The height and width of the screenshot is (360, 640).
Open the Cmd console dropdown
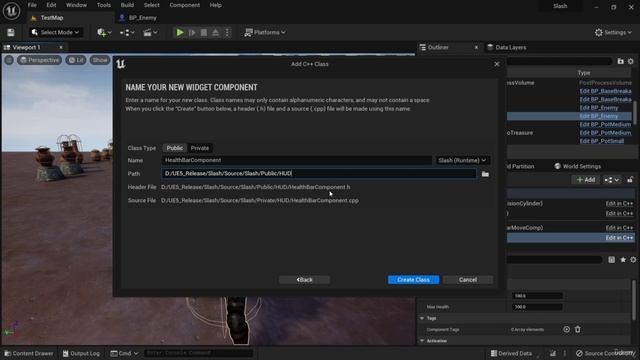click(124, 353)
